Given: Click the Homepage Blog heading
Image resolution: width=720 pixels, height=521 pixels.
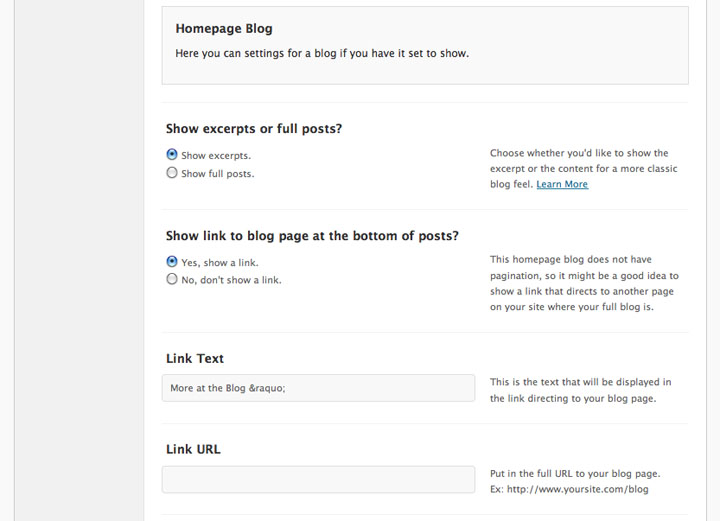Looking at the screenshot, I should 224,28.
